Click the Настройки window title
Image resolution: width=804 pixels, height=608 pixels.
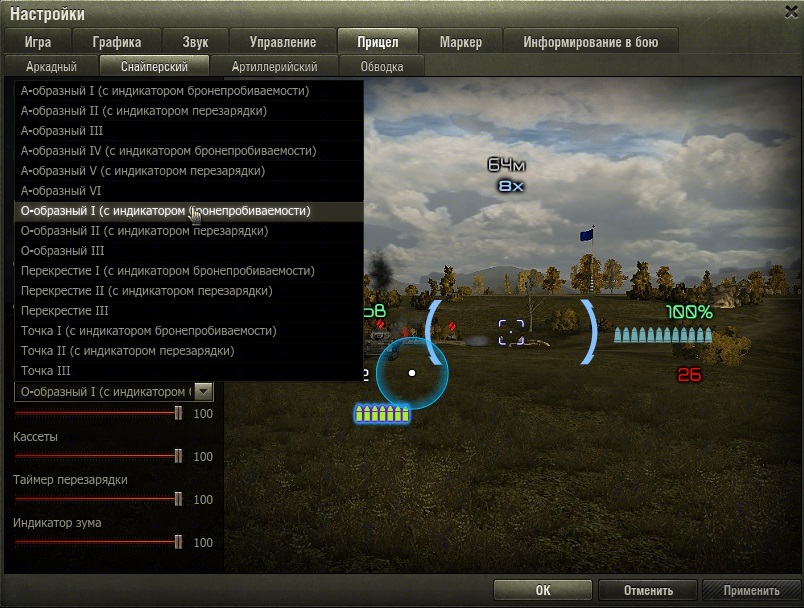coord(47,14)
